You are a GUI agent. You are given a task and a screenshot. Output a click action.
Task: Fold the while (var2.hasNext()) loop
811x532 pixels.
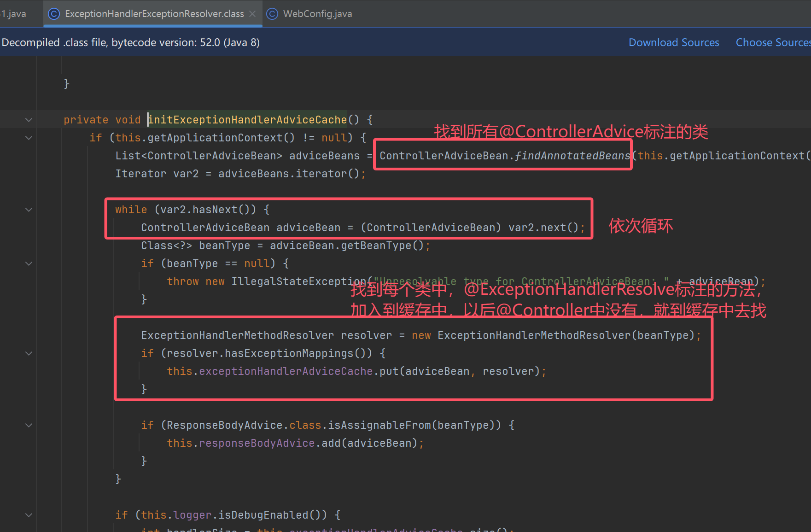(29, 210)
